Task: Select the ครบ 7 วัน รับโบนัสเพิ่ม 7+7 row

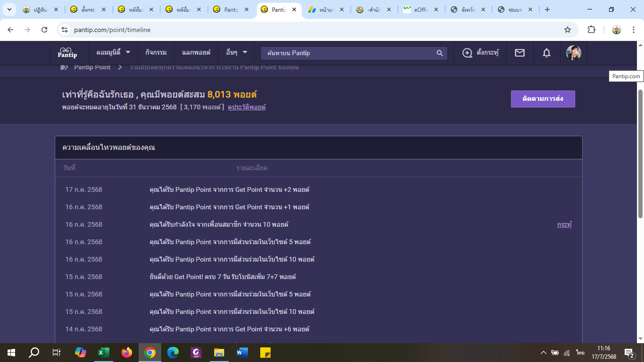Action: click(319, 277)
